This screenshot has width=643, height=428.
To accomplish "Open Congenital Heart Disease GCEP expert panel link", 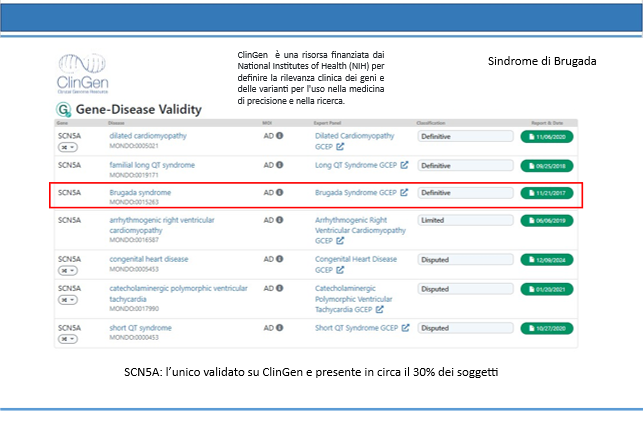I will click(x=356, y=264).
